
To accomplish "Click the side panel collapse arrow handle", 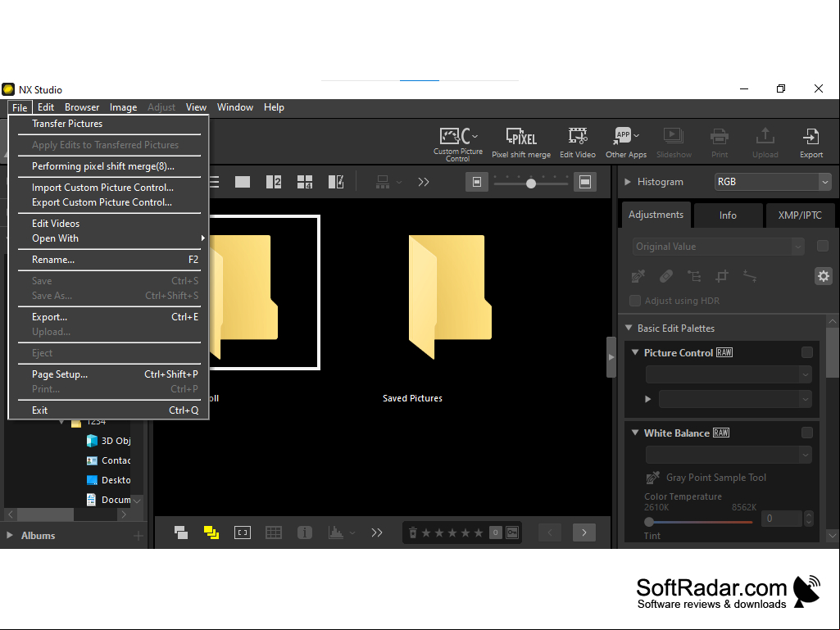I will pyautogui.click(x=611, y=357).
